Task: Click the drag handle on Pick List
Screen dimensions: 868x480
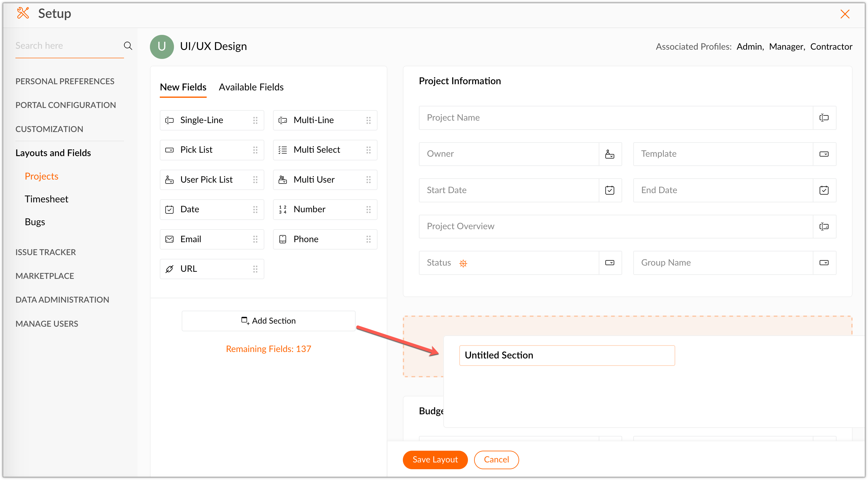Action: coord(255,150)
